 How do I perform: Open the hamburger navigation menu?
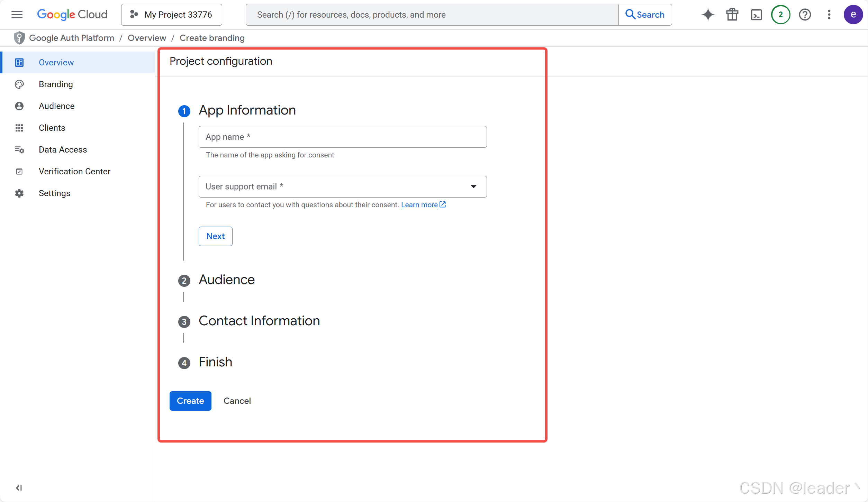pos(17,15)
